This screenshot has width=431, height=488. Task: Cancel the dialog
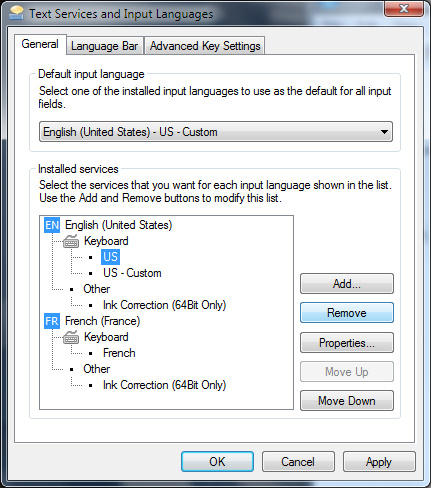[x=298, y=462]
